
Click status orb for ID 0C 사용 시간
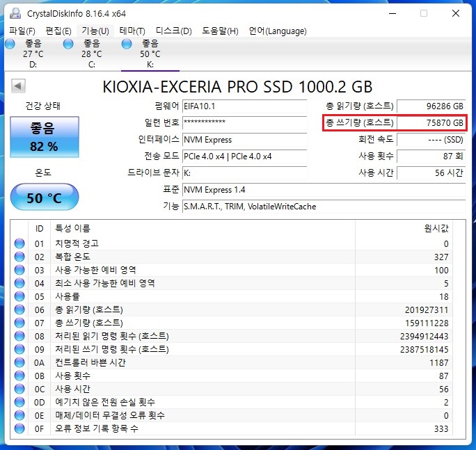pyautogui.click(x=19, y=389)
